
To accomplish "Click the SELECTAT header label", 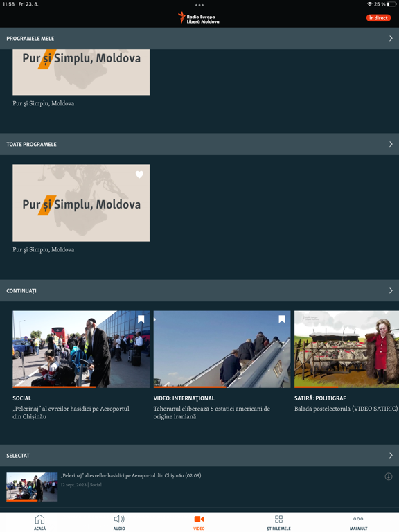I will click(18, 456).
